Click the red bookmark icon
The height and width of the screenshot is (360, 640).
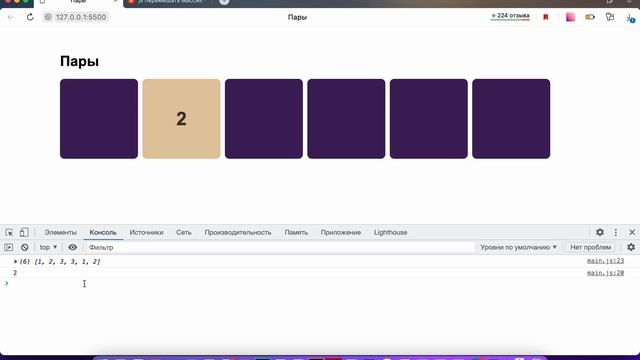pos(546,17)
